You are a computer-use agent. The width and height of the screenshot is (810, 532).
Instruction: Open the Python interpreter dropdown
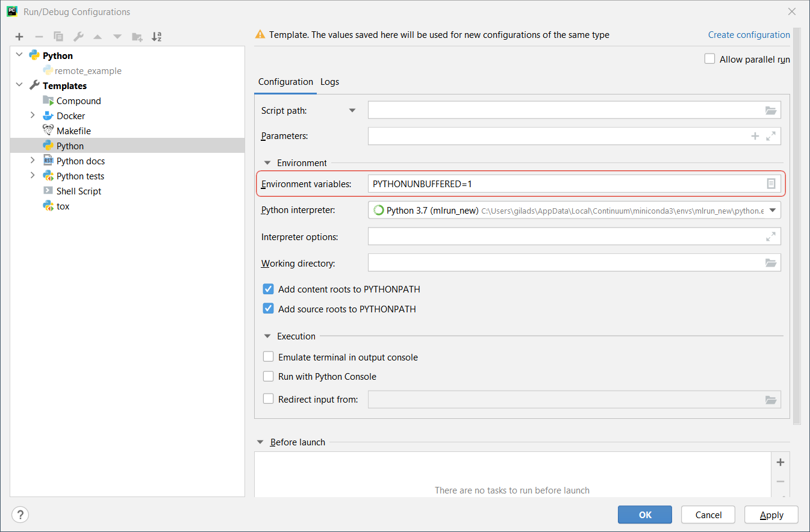[771, 210]
